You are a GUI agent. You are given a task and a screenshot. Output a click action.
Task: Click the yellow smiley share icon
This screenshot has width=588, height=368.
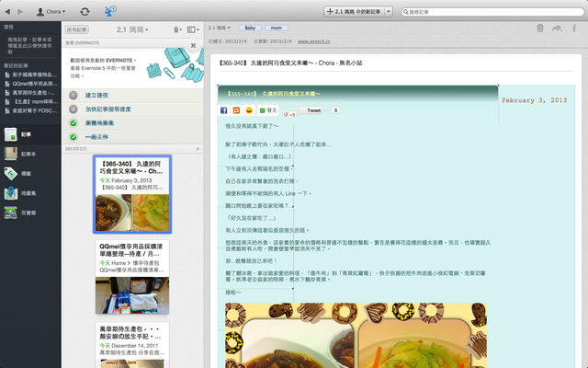(249, 110)
